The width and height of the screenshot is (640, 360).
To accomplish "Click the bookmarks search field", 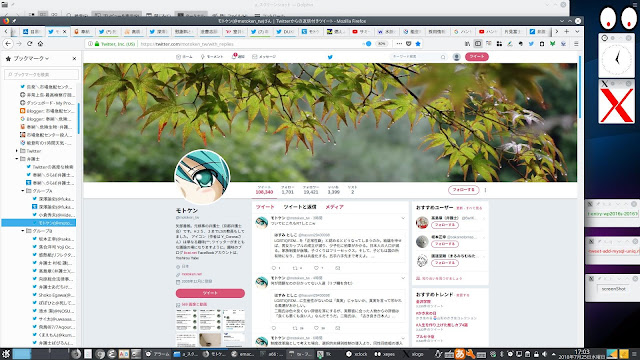I will click(x=41, y=74).
